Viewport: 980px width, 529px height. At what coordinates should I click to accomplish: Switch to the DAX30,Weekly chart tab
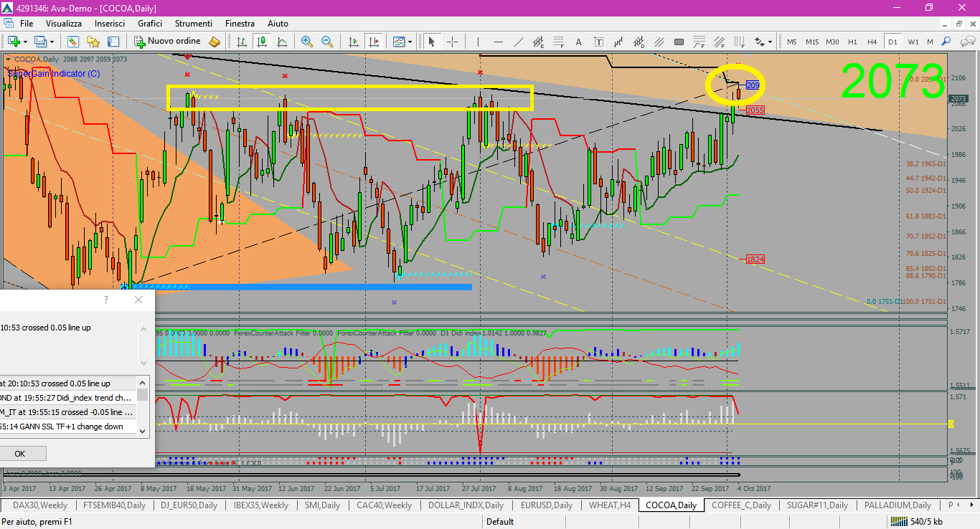coord(40,505)
